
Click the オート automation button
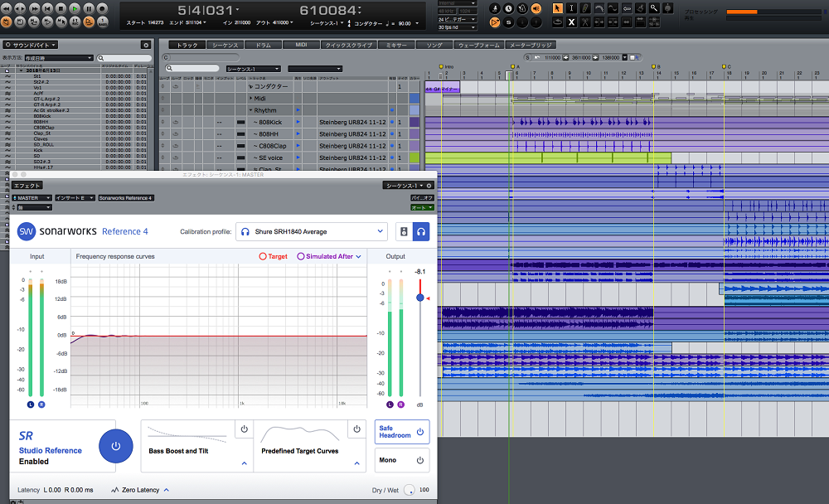(x=422, y=207)
